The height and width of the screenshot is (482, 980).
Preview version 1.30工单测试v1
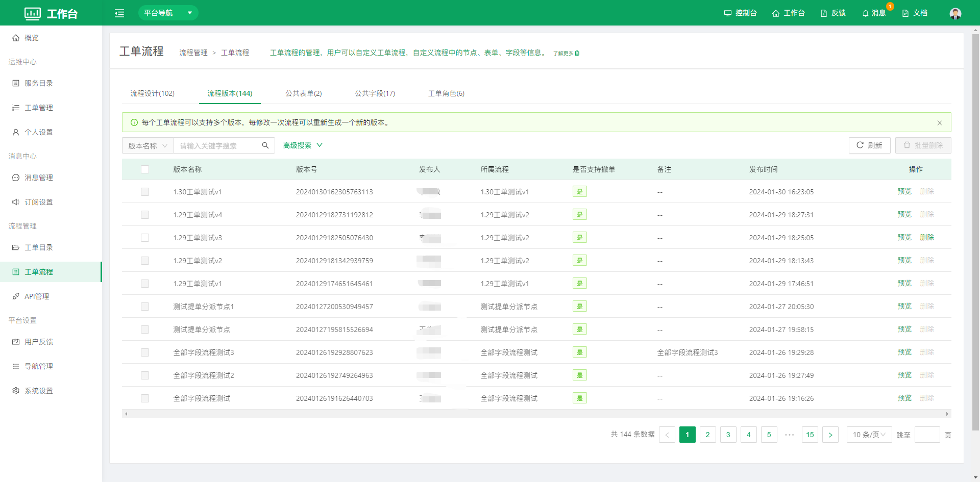coord(904,192)
